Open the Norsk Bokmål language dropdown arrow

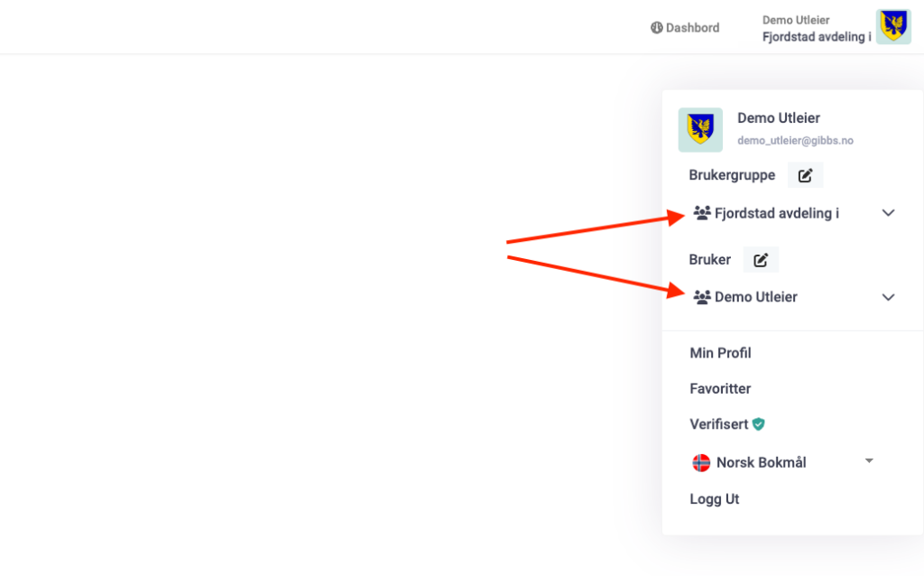pyautogui.click(x=869, y=461)
